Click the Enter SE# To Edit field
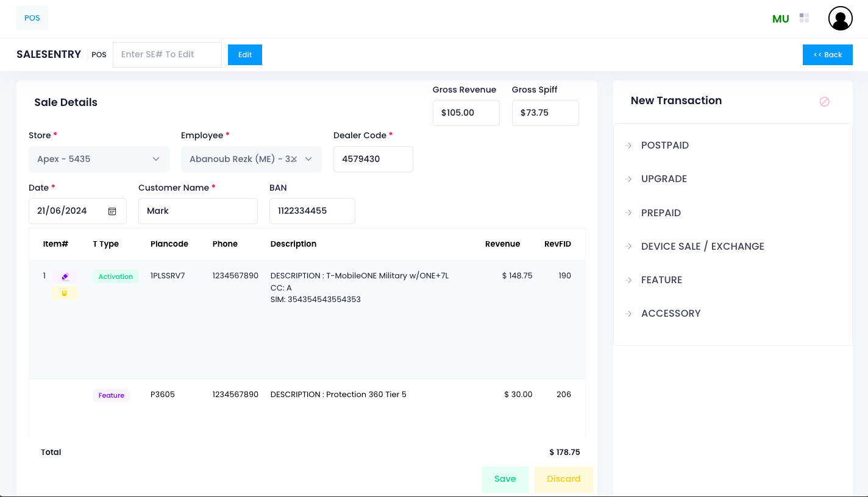 (167, 55)
